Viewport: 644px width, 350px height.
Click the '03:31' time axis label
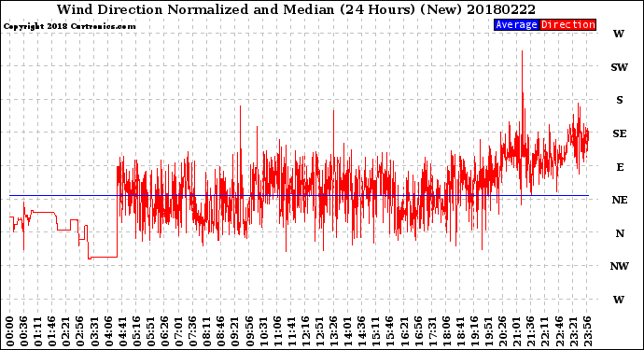(x=94, y=331)
